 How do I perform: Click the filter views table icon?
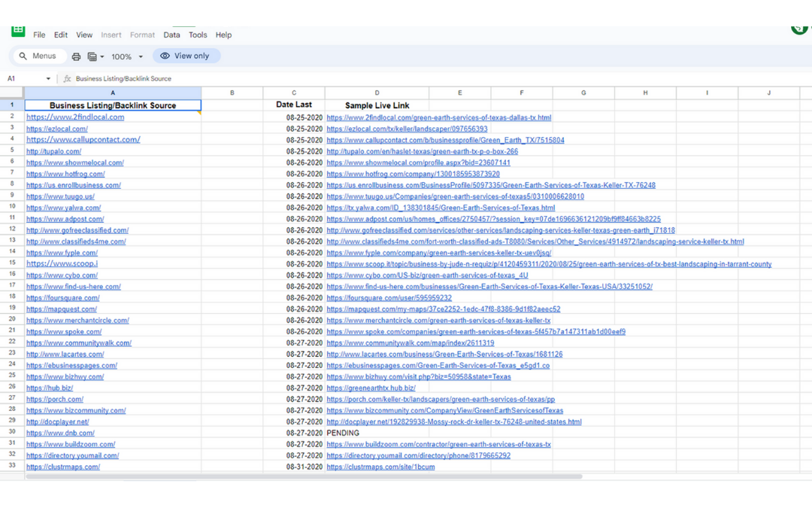point(92,56)
